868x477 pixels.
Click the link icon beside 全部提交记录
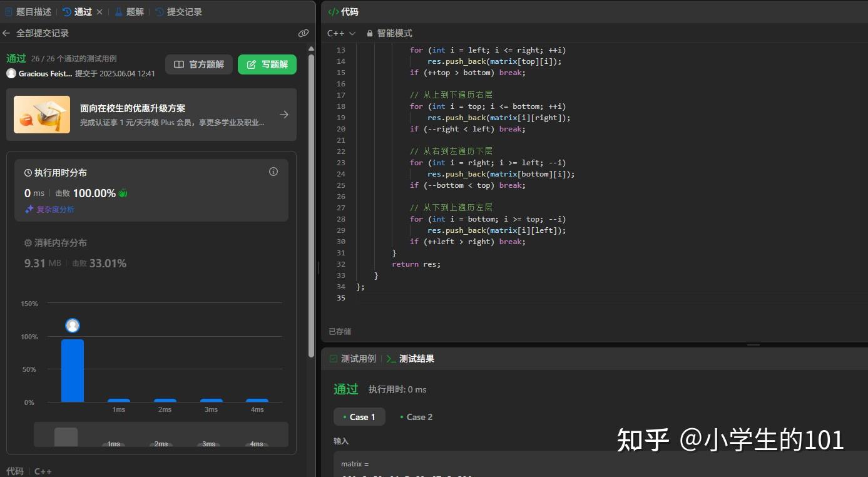(x=303, y=33)
